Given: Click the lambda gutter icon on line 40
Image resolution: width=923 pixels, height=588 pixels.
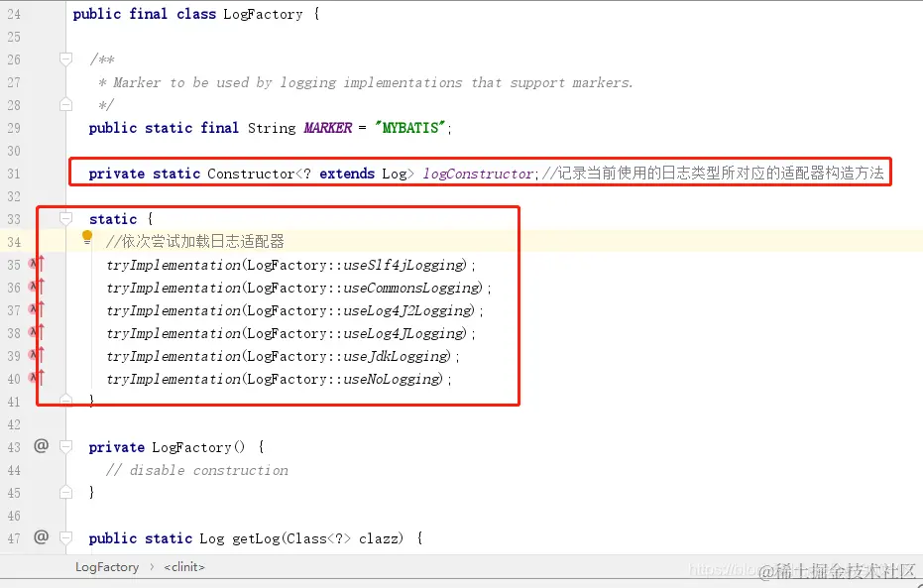Looking at the screenshot, I should tap(37, 378).
